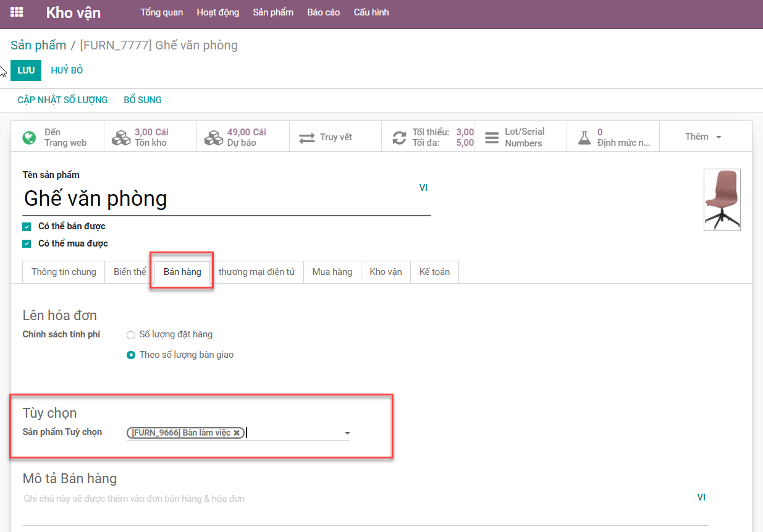Click 'CẬP NHẬT SỐ LƯỢNG' button
763x532 pixels.
[62, 100]
